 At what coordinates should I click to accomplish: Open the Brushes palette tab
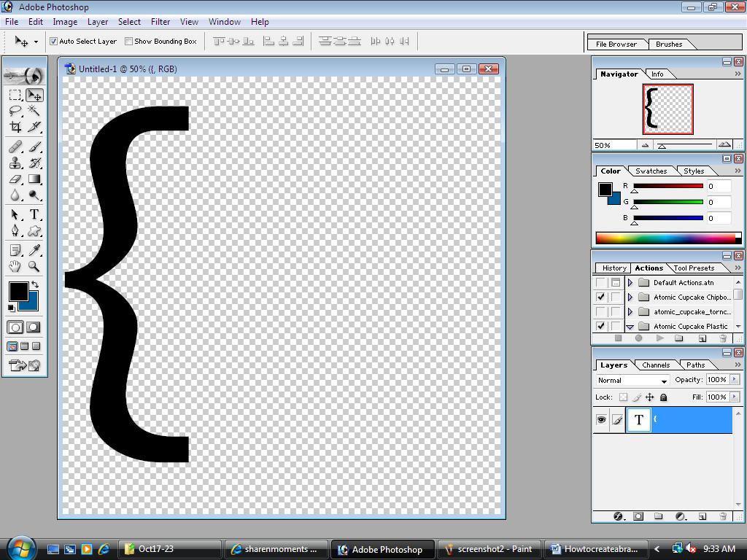point(669,44)
